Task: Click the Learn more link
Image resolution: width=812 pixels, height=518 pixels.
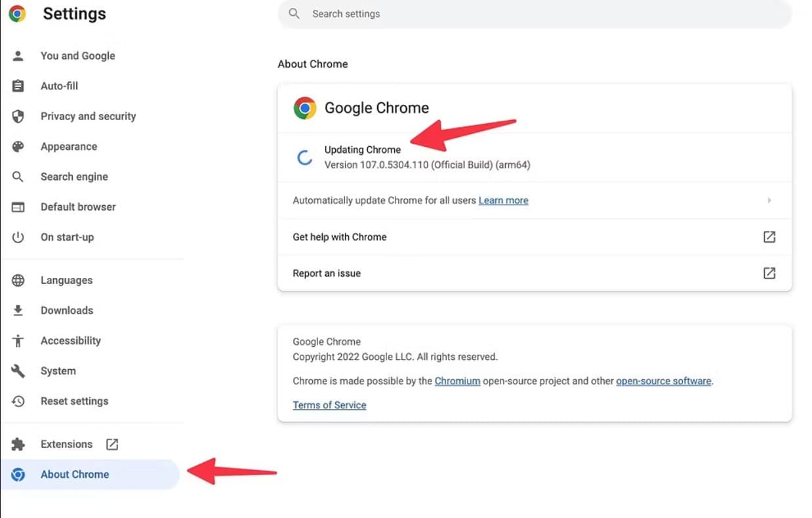Action: pyautogui.click(x=503, y=201)
